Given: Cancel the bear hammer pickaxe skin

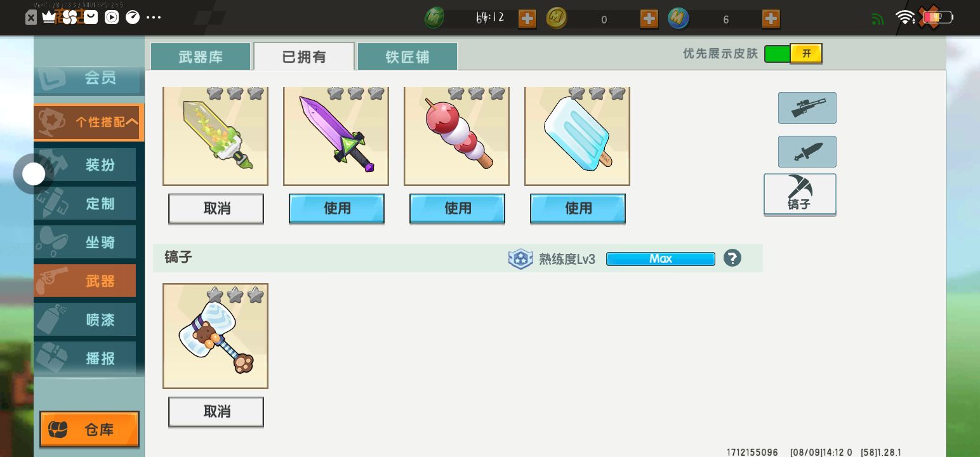Looking at the screenshot, I should pos(216,411).
